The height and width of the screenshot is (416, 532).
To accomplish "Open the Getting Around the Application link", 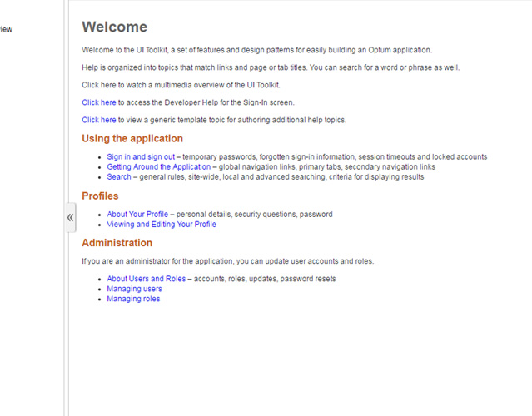I will [x=158, y=166].
